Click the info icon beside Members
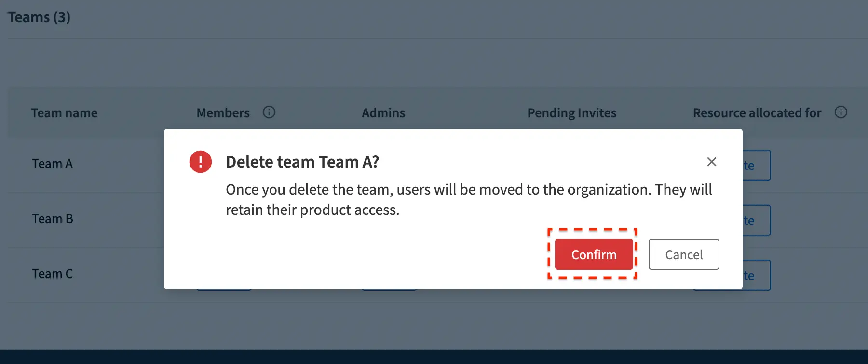This screenshot has height=364, width=868. 269,112
